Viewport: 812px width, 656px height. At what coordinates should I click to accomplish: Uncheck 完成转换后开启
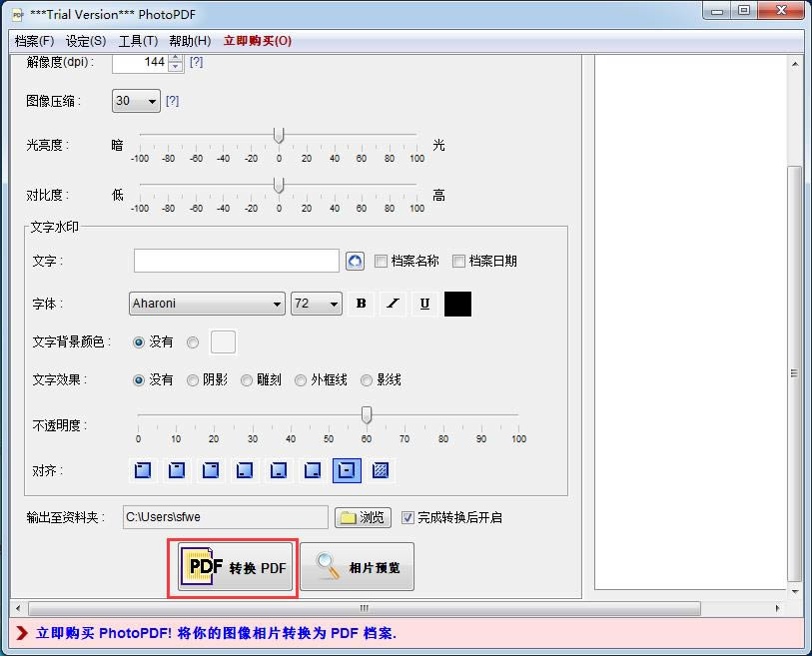click(x=407, y=517)
